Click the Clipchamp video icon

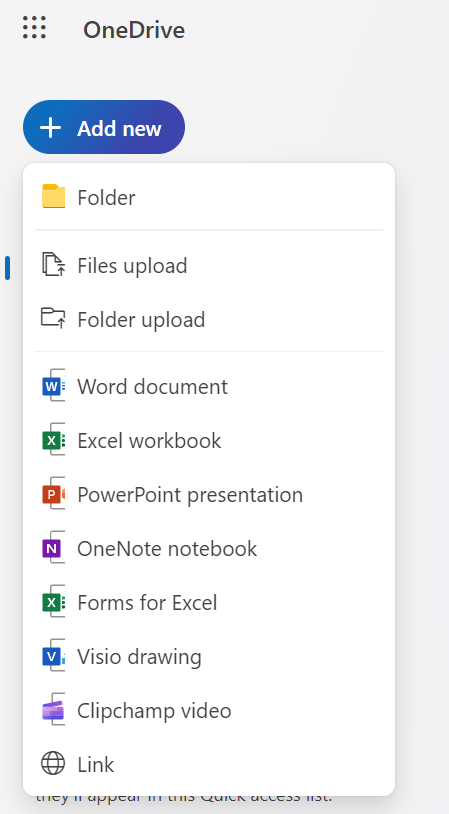(53, 710)
